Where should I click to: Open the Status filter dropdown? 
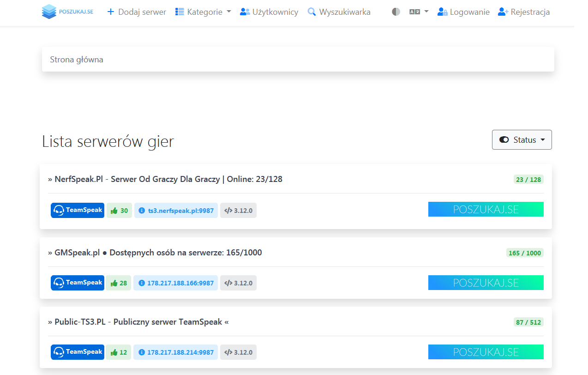[x=522, y=140]
